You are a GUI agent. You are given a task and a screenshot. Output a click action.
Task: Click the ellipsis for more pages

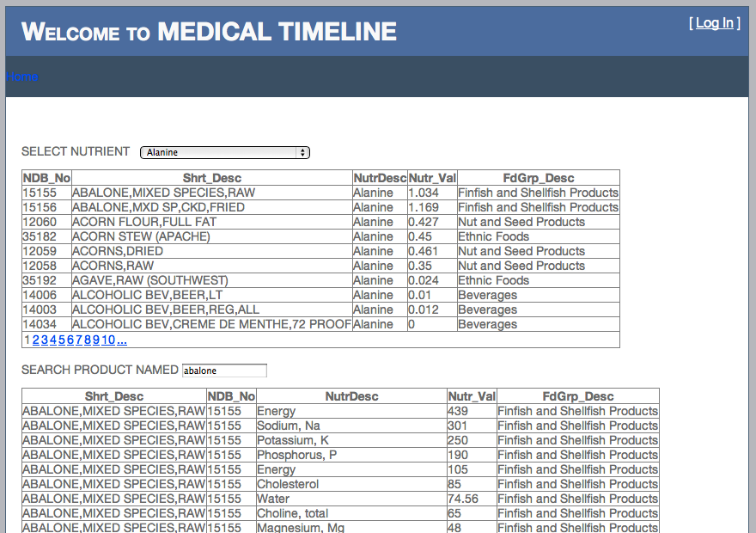122,340
